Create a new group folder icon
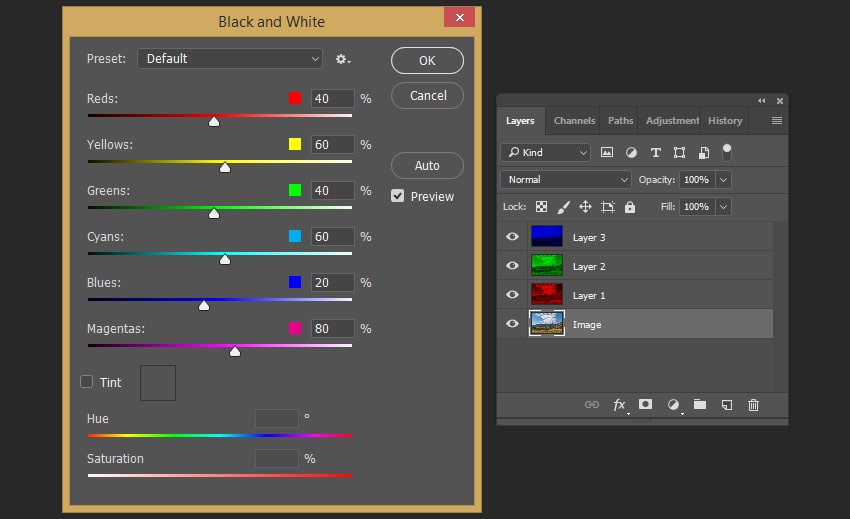850x519 pixels. [x=700, y=405]
